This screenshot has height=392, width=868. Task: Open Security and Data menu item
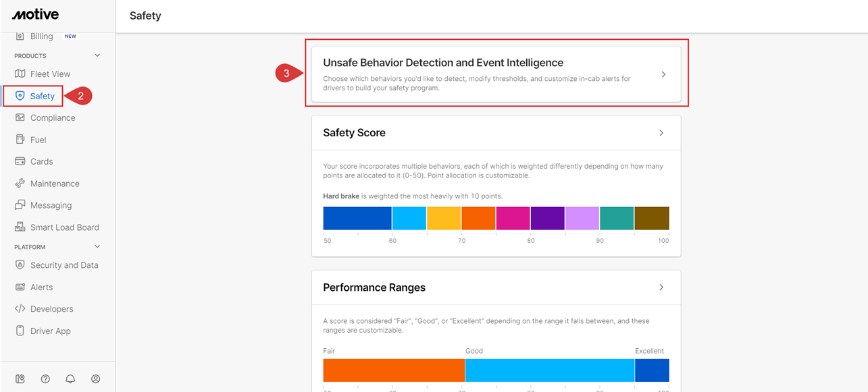(64, 265)
